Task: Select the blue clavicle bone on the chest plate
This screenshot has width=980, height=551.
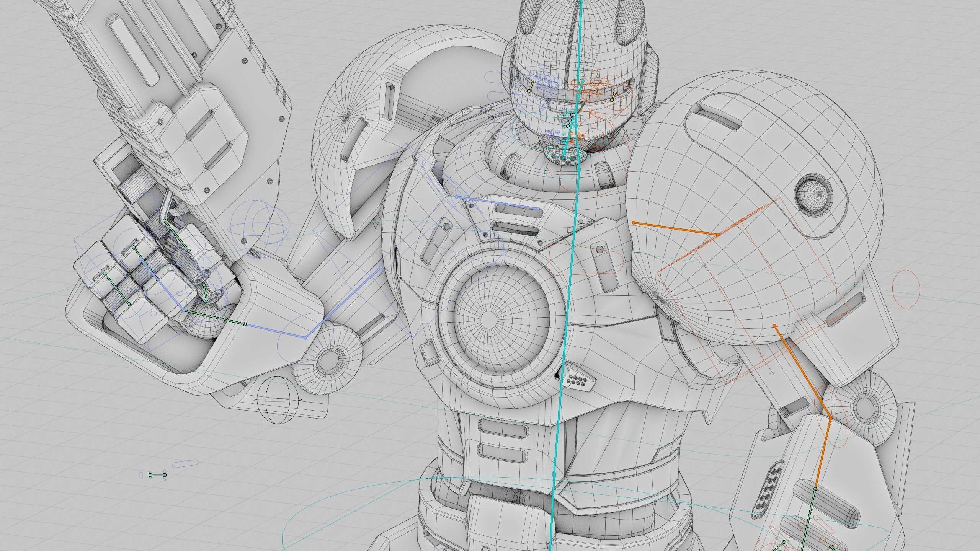Action: (x=497, y=203)
